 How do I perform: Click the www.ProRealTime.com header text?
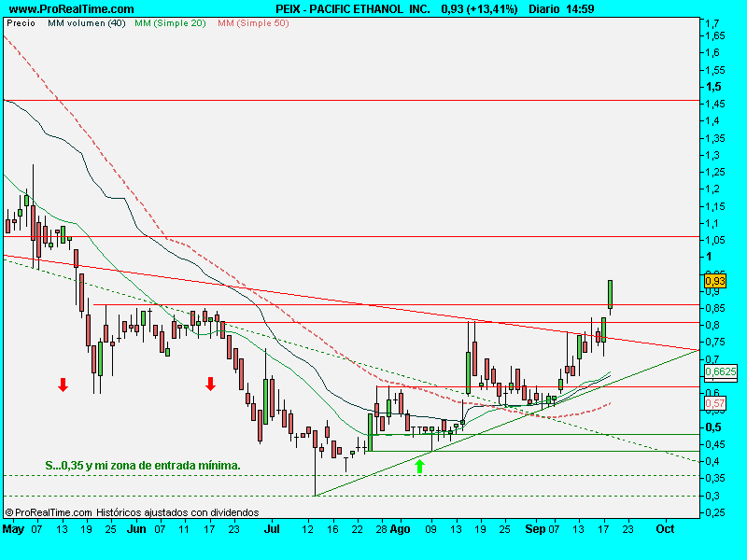pos(72,9)
